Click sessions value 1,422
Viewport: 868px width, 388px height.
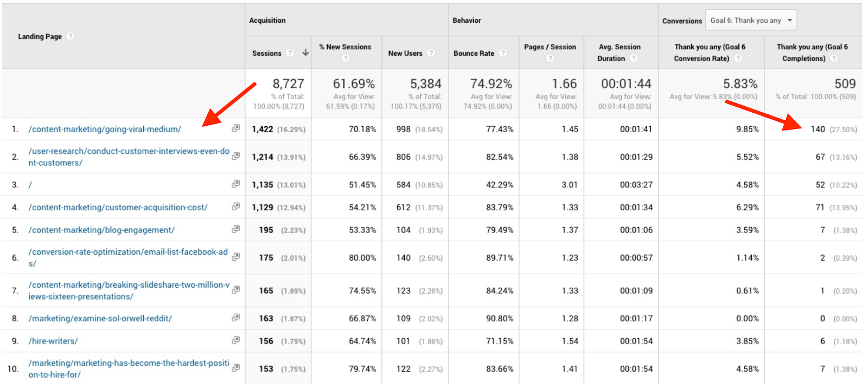point(263,129)
